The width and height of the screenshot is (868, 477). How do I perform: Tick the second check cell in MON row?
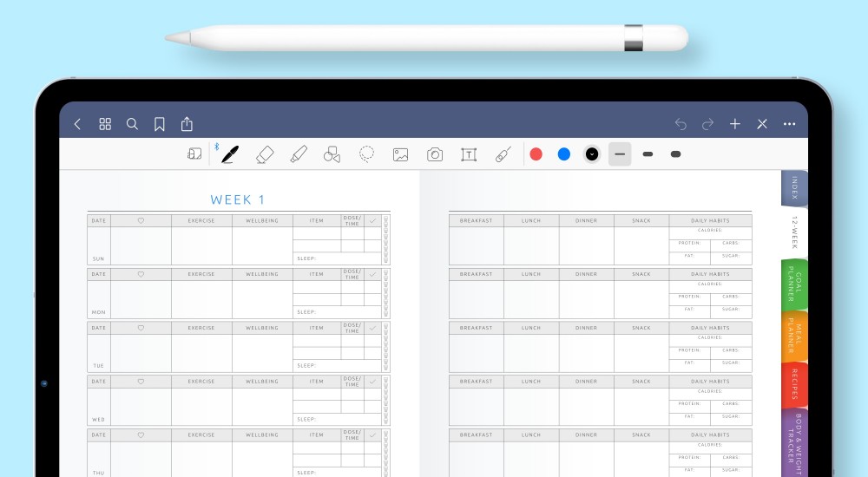click(372, 300)
